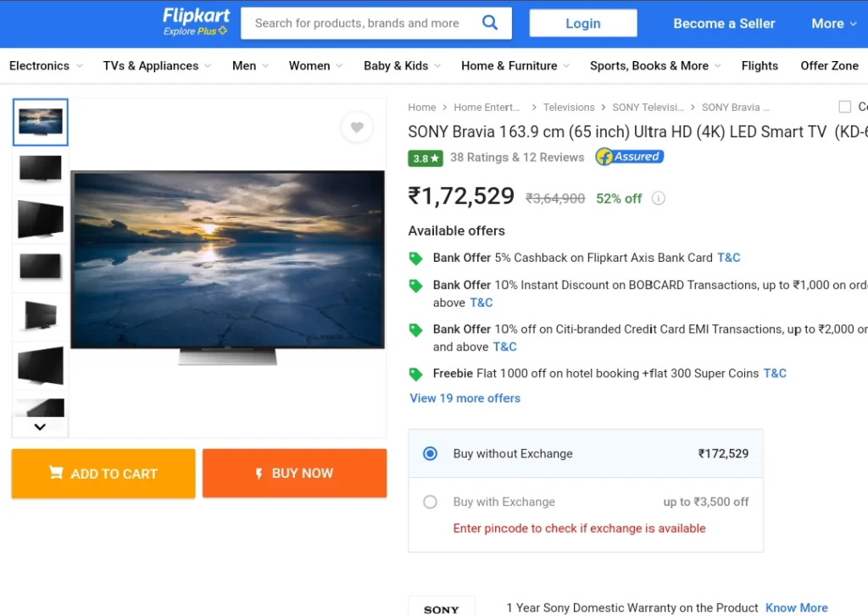Open the More dropdown in header

pyautogui.click(x=834, y=23)
